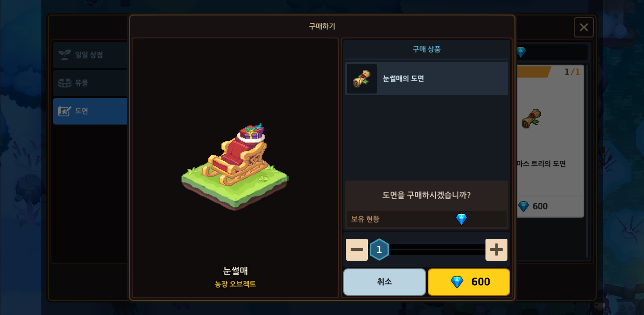
Task: Open the 일일 상점 tab
Action: click(90, 55)
